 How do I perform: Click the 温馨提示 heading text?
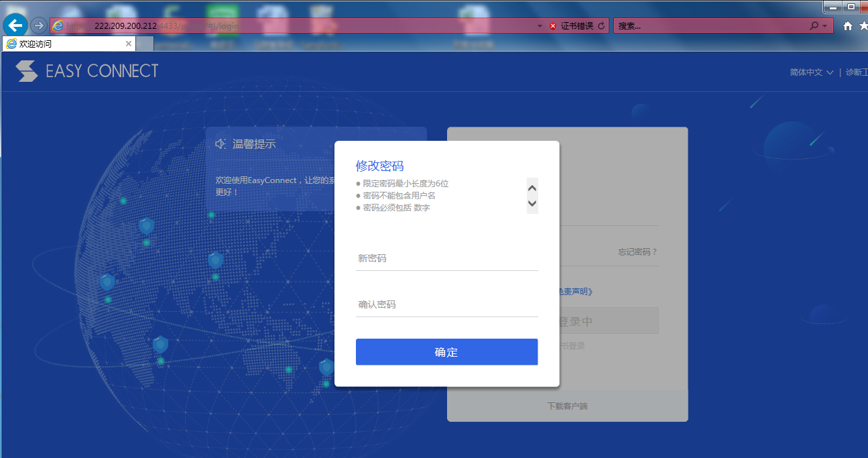tap(254, 144)
